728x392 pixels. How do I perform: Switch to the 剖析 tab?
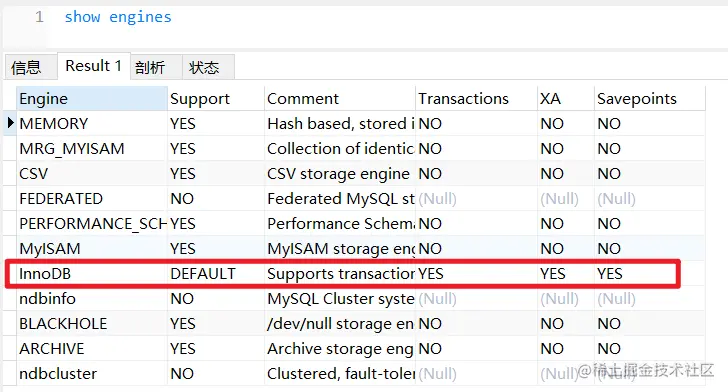coord(150,67)
